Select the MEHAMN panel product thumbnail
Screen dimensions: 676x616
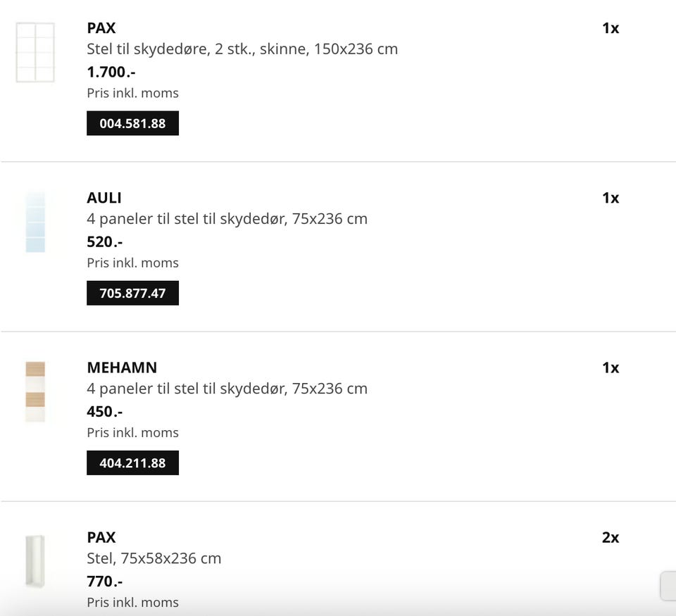tap(35, 391)
